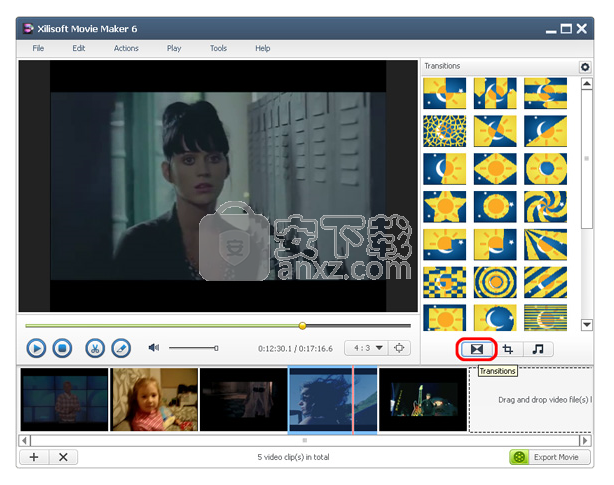
Task: Choose the horizontal bars transition top right
Action: tap(545, 93)
